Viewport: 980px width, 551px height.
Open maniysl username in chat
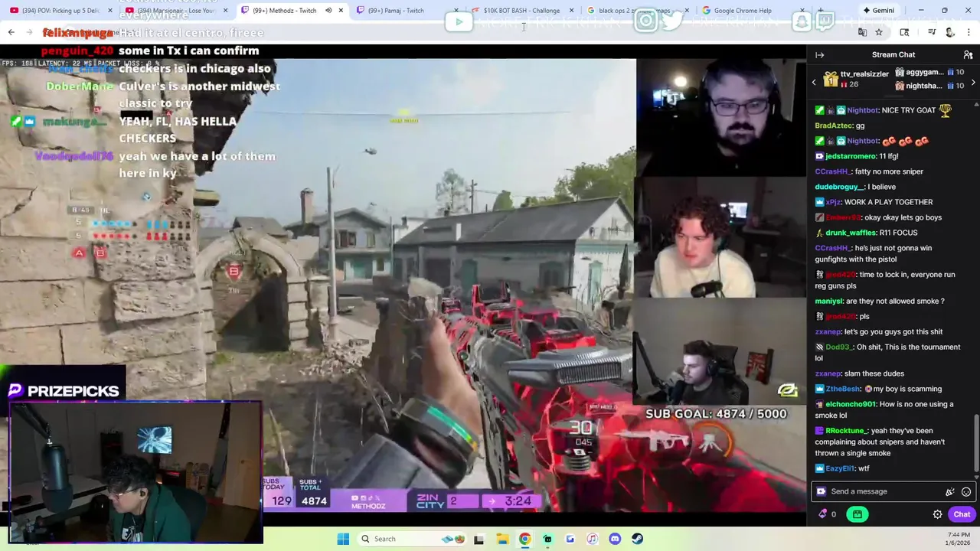(828, 302)
